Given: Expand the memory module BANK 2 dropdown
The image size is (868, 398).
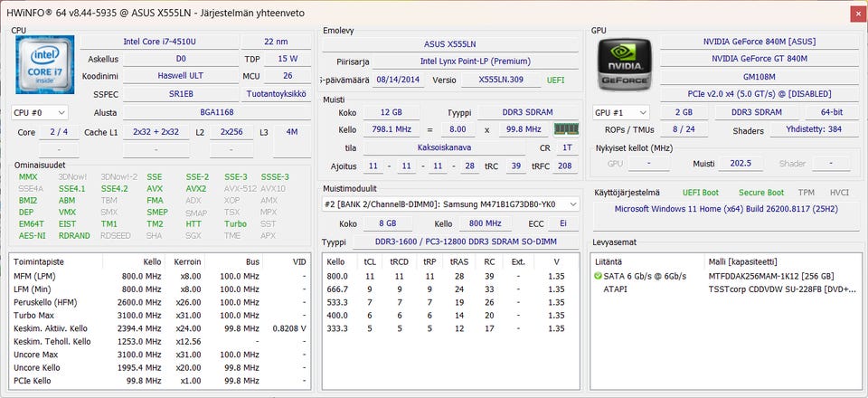Looking at the screenshot, I should point(571,204).
